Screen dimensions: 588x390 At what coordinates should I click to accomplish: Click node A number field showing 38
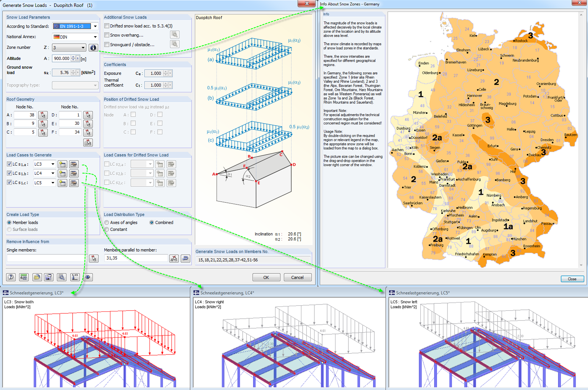(x=26, y=115)
